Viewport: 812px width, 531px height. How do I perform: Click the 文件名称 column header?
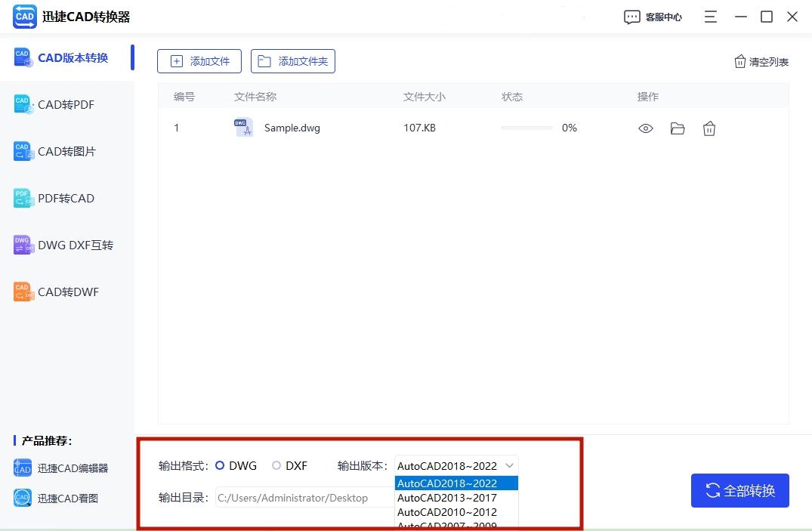point(255,97)
